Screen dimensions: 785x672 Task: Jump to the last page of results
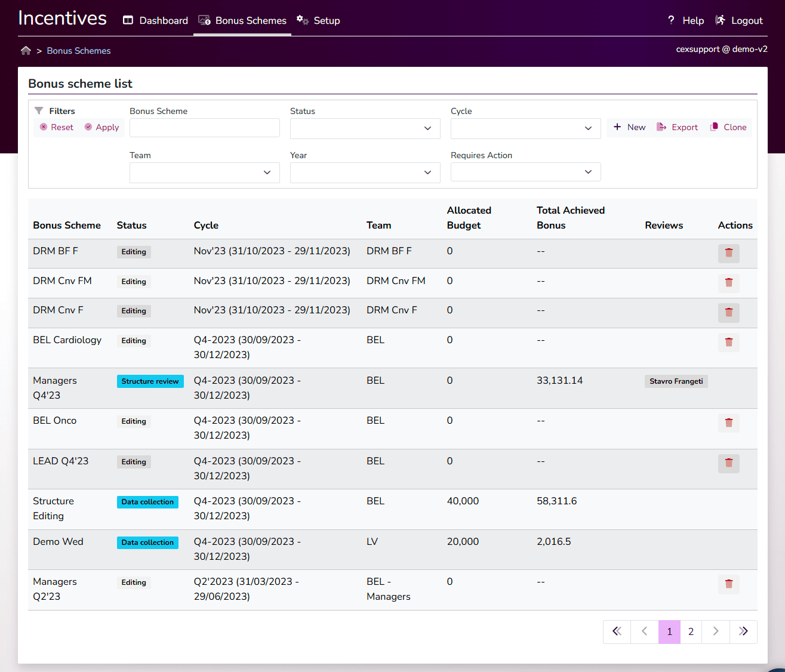coord(743,631)
